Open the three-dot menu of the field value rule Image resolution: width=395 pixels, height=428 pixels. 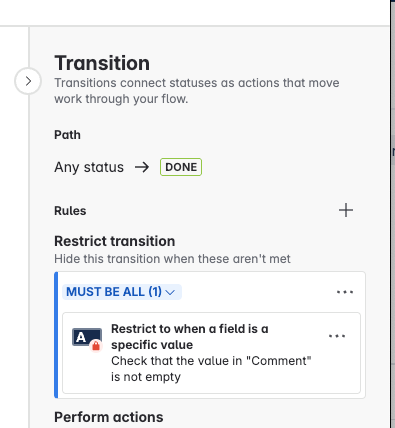coord(337,336)
